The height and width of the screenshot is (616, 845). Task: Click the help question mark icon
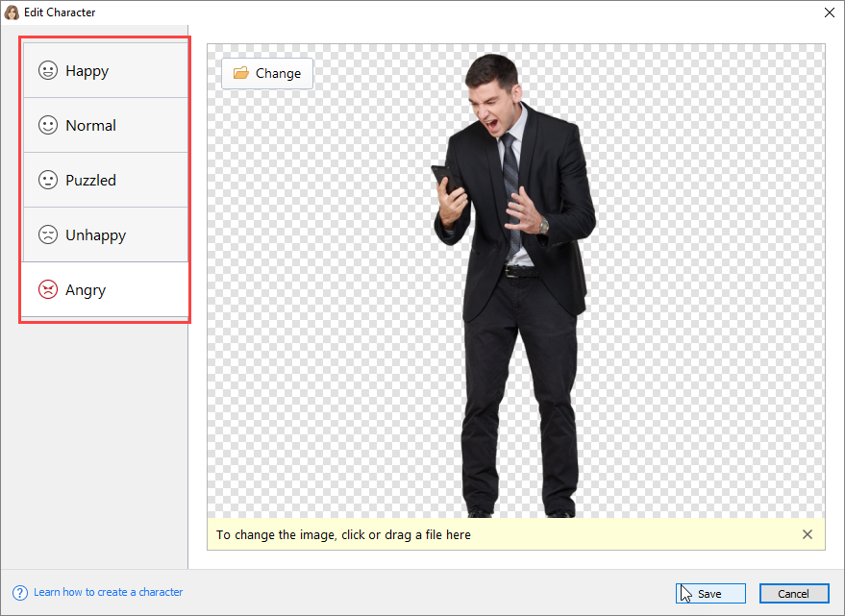pyautogui.click(x=19, y=592)
